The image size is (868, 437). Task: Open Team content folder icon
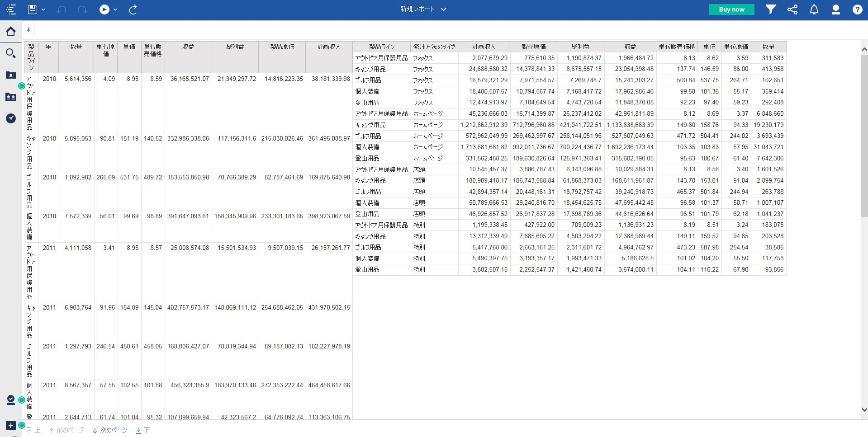coord(11,97)
